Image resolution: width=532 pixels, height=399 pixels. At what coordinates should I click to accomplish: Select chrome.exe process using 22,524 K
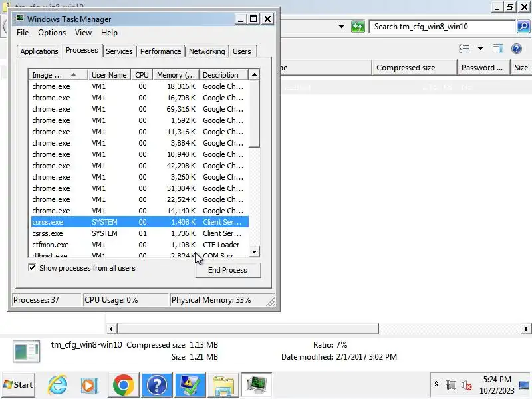click(140, 199)
